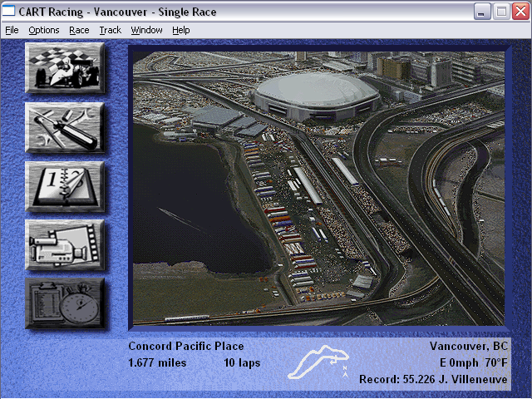Click the 10 laps race length text
This screenshot has height=399, width=532.
point(242,362)
